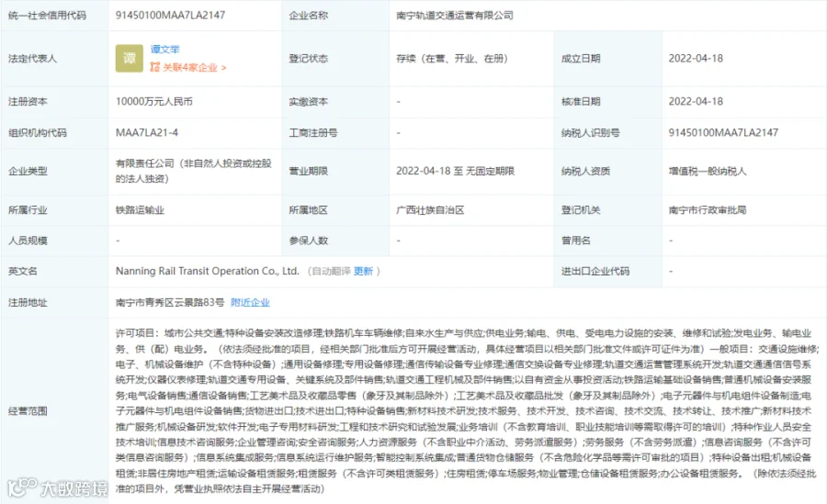Click the 组织机构代码 label cell
Image resolution: width=827 pixels, height=504 pixels.
[x=55, y=132]
